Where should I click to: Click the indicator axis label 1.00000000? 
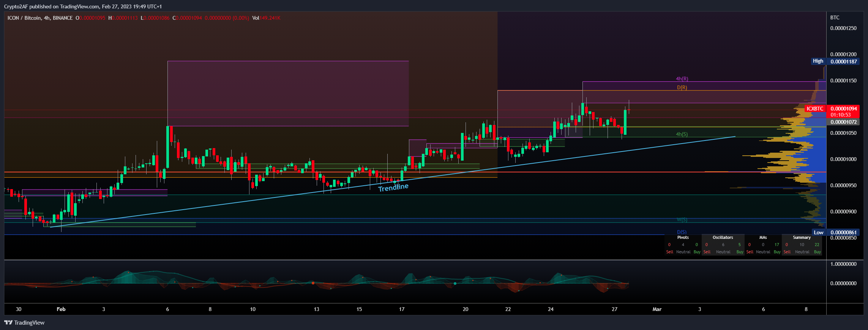[843, 264]
